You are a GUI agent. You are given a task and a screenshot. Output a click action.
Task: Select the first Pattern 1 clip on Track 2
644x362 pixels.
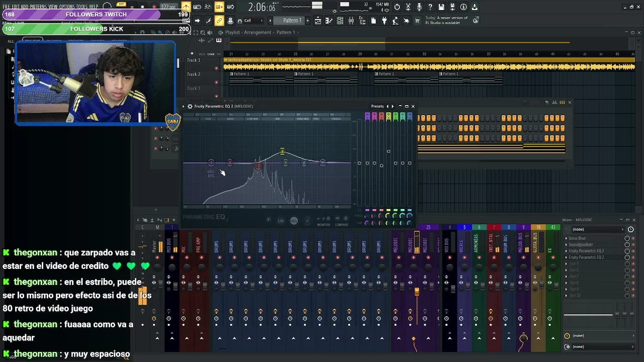(261, 77)
